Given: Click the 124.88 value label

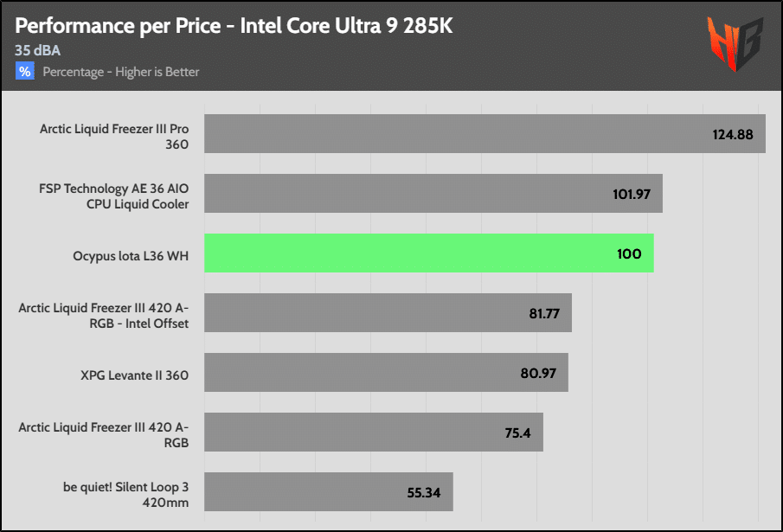Looking at the screenshot, I should click(733, 135).
